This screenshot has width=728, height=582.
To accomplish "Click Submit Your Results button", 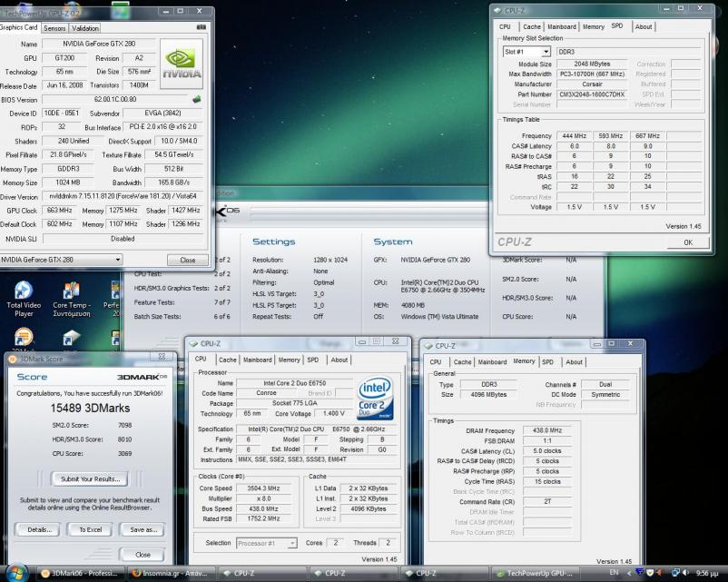I will click(90, 478).
